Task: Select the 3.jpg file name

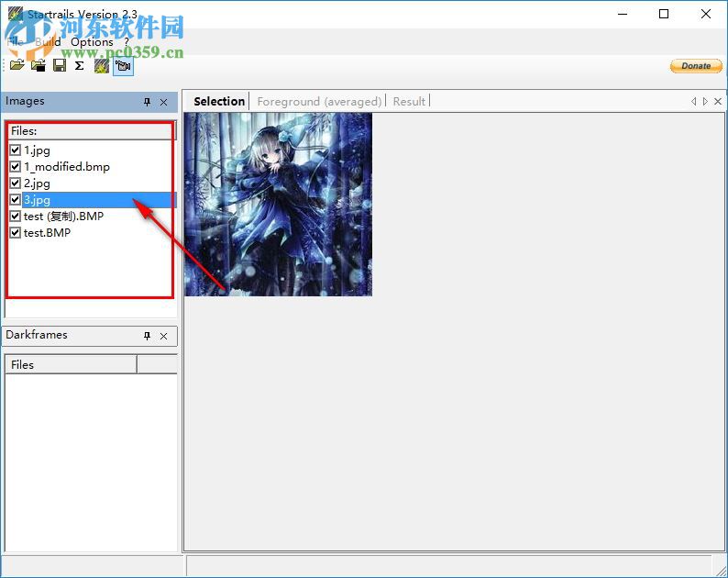Action: point(38,200)
